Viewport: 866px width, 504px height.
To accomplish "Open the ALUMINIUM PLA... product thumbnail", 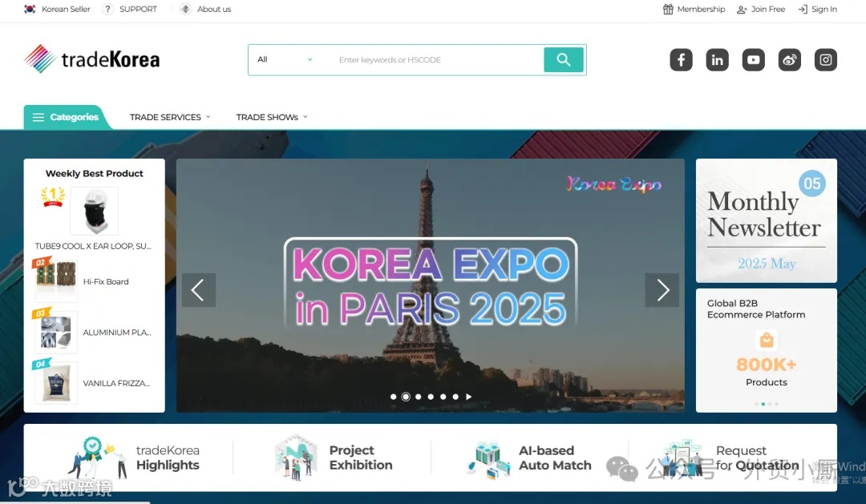I will click(x=56, y=332).
